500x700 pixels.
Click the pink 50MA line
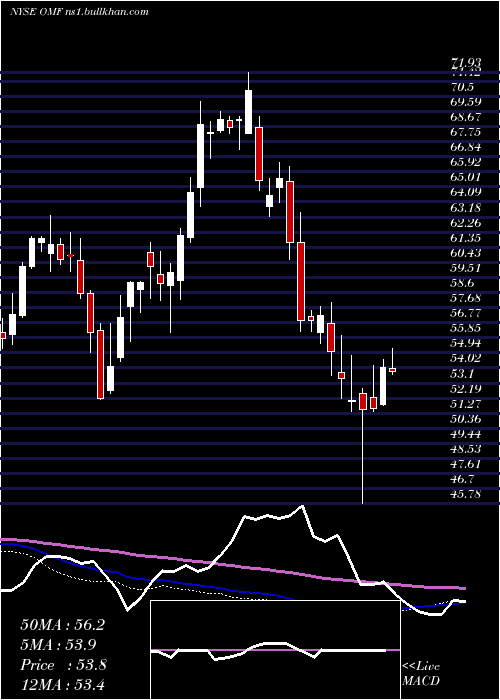click(232, 566)
